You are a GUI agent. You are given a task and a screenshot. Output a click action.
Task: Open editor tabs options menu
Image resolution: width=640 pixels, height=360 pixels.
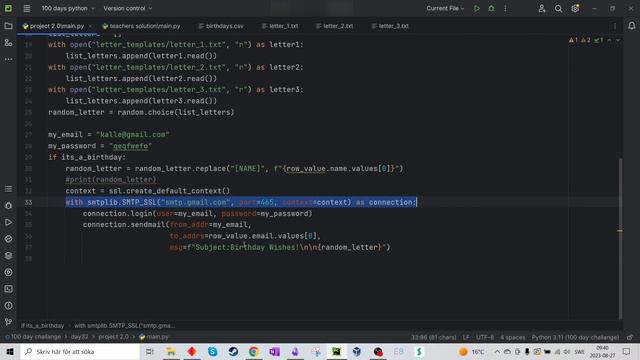coord(615,26)
